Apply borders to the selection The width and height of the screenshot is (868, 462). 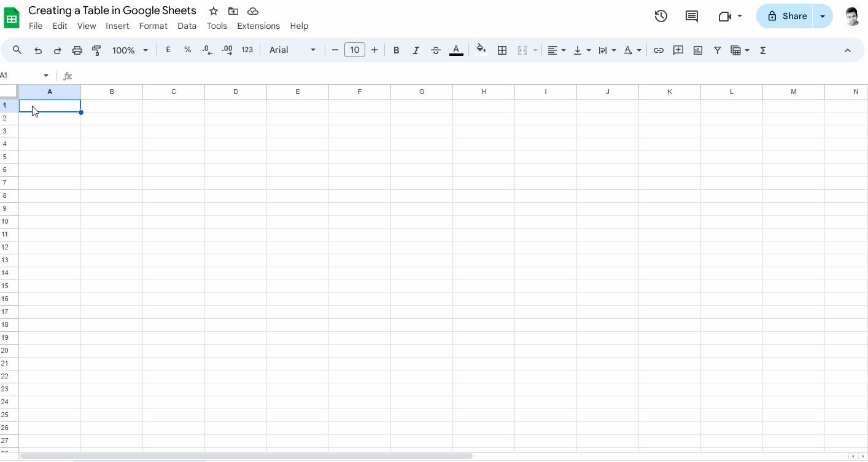(x=502, y=50)
